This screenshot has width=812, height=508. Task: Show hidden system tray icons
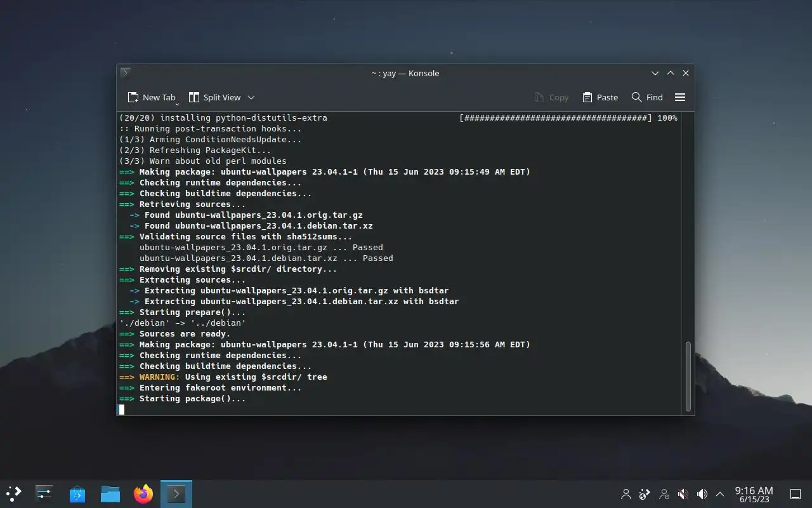point(720,493)
